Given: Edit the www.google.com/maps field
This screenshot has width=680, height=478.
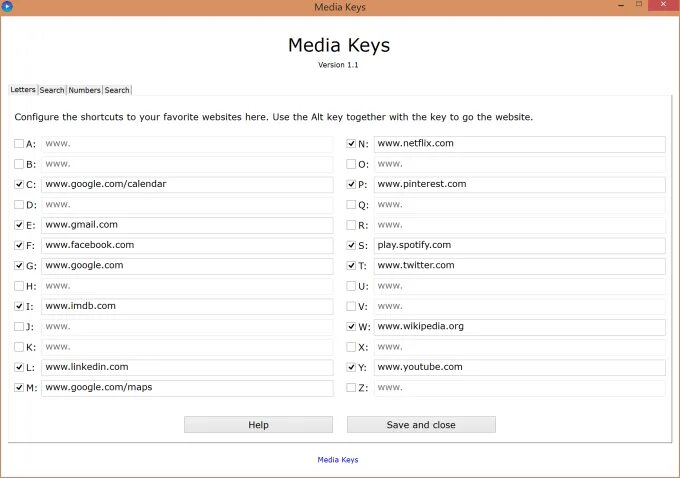Looking at the screenshot, I should 187,388.
